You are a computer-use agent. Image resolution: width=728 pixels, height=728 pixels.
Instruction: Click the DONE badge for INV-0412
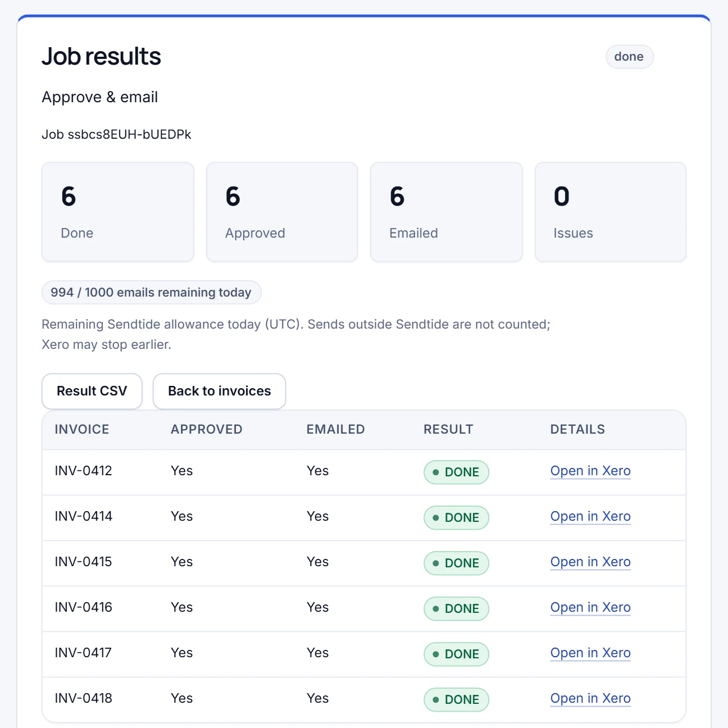tap(456, 472)
